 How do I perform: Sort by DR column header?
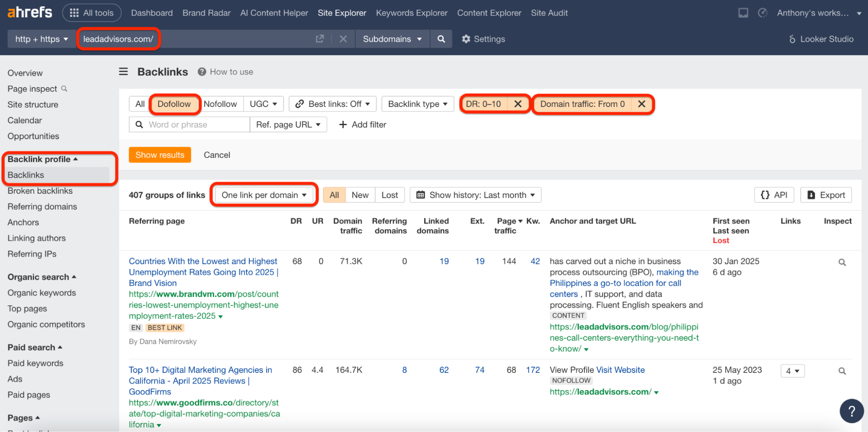tap(296, 221)
